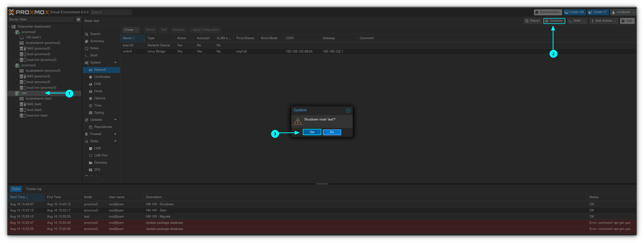Switch to the Cluster log tab
644x243 pixels.
(x=34, y=189)
